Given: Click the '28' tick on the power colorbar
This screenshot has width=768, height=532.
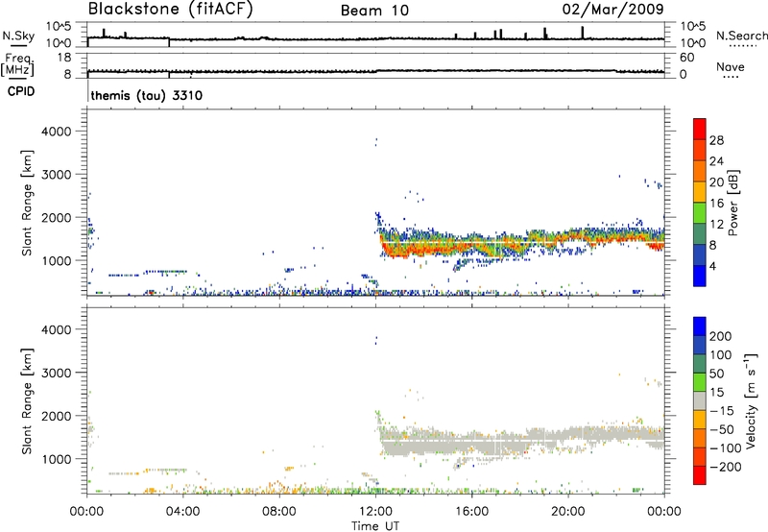Looking at the screenshot, I should [x=716, y=140].
